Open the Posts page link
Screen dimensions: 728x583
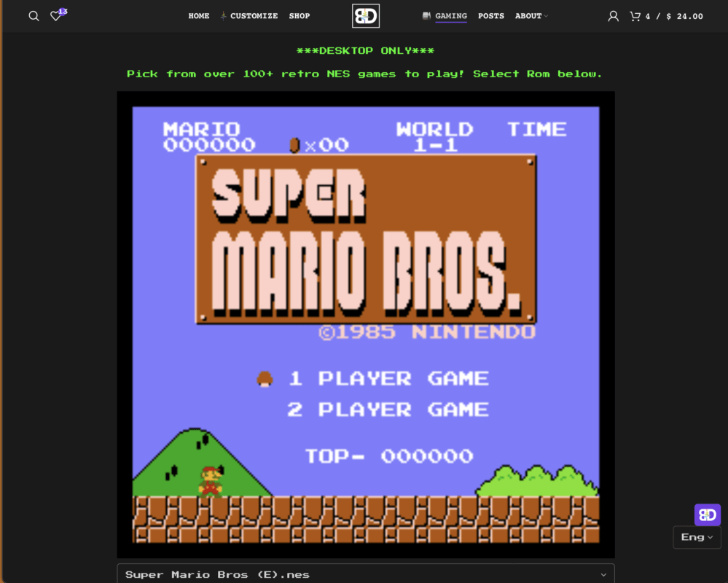click(491, 16)
